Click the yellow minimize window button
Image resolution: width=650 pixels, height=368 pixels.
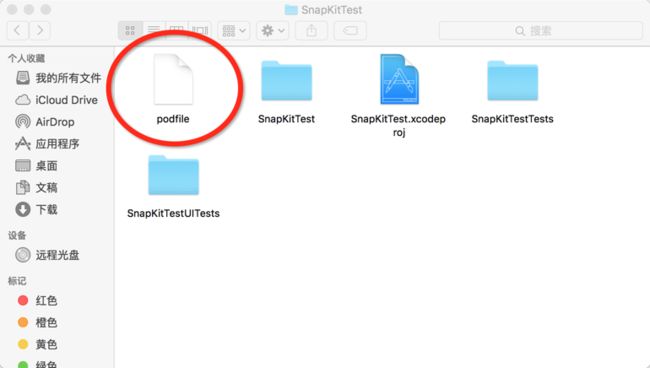tap(29, 9)
